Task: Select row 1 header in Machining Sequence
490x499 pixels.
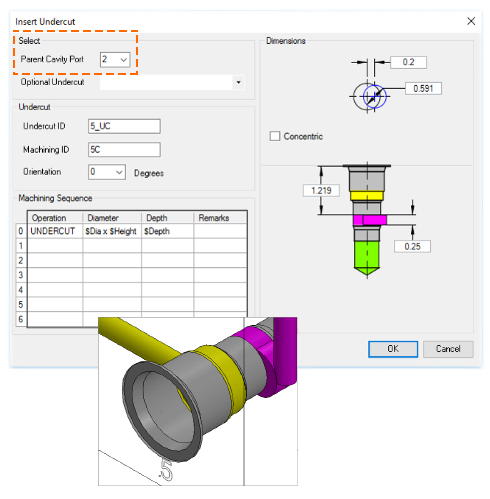Action: (21, 246)
